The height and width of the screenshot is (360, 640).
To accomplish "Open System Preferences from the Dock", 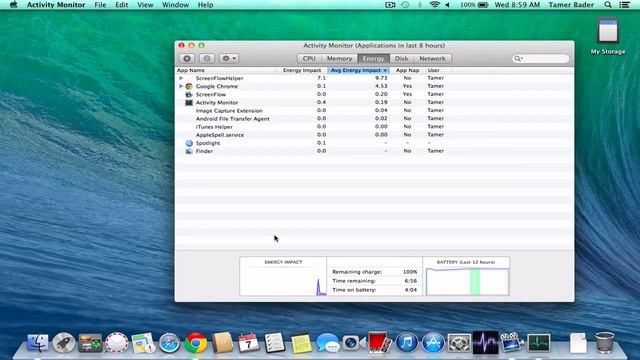I will [x=459, y=342].
